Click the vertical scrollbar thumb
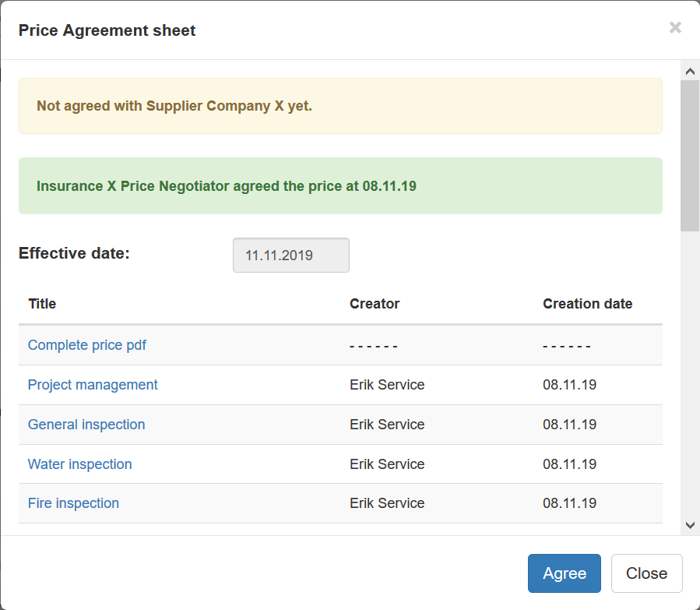Screen dimensions: 700x610 (689, 156)
